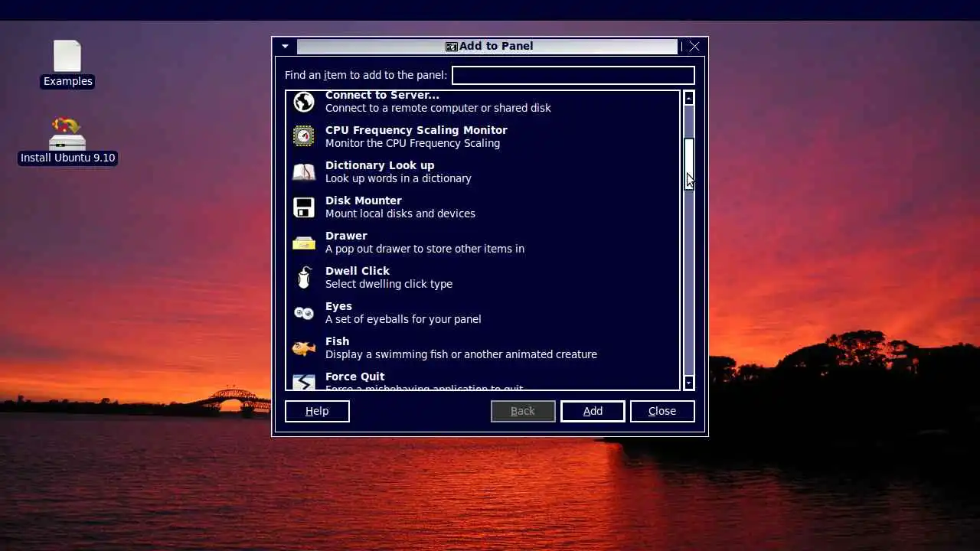Click "Connect to a remote computer" description

(x=438, y=108)
